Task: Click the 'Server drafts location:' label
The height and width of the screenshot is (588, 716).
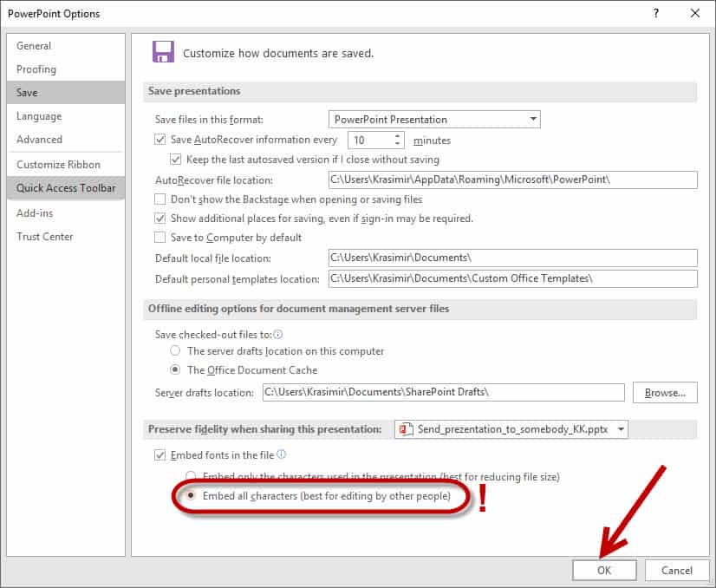Action: pyautogui.click(x=204, y=393)
